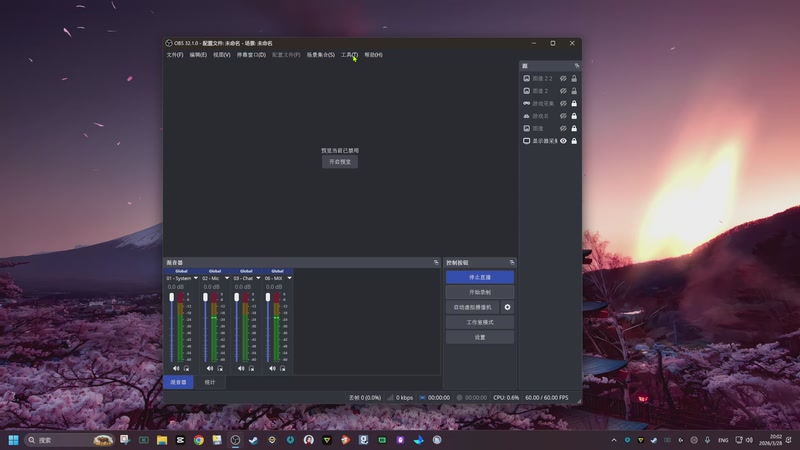This screenshot has width=800, height=450.
Task: Click the 停止直播 button
Action: [480, 277]
